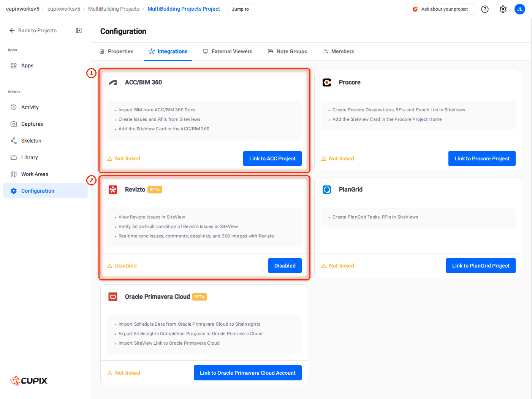The image size is (532, 399).
Task: Click the Cupix logo in sidebar
Action: (28, 380)
